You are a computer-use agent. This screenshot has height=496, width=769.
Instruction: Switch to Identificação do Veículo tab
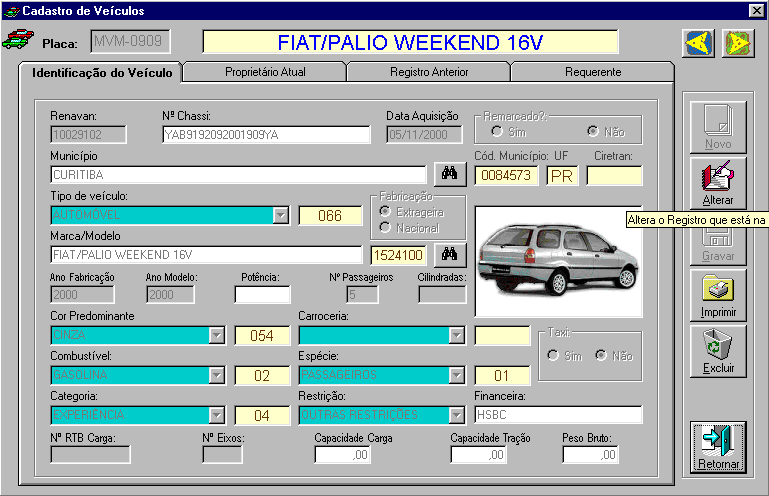102,73
